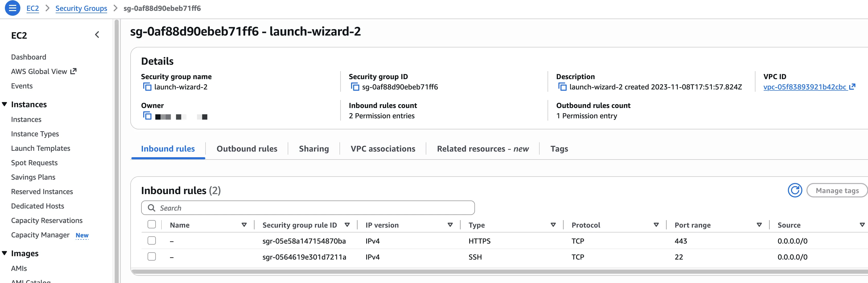Click the Manage tags button
Screen dimensions: 868x283
tap(837, 190)
